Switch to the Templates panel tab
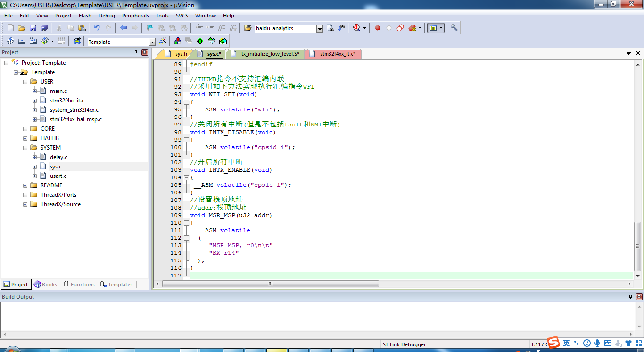Screen dimensions: 644x352 (x=116, y=285)
